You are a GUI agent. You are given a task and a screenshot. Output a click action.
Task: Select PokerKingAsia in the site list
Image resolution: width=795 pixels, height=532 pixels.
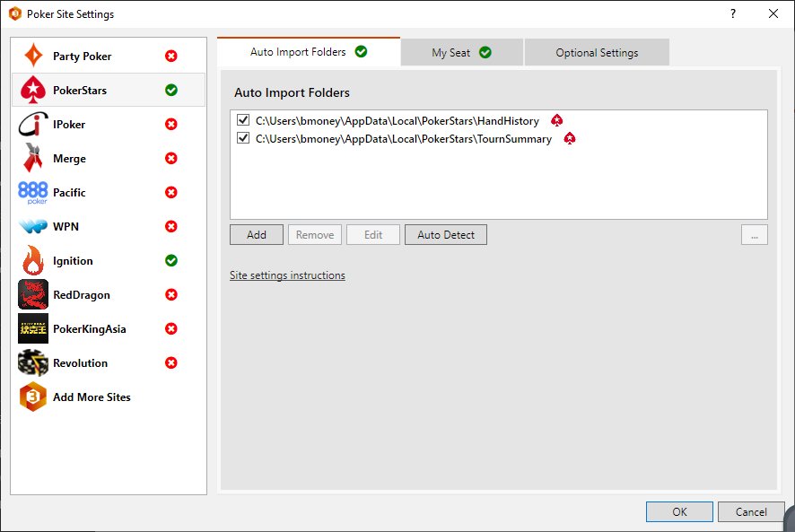click(x=108, y=328)
